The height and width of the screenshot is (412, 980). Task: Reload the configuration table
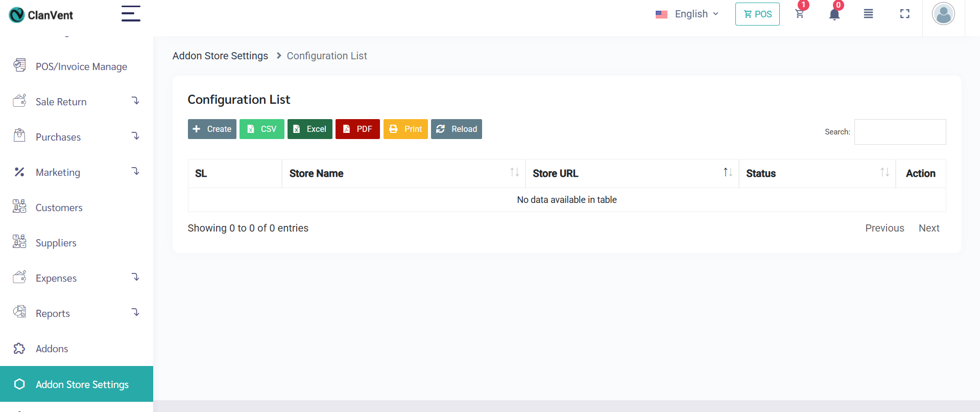click(457, 129)
